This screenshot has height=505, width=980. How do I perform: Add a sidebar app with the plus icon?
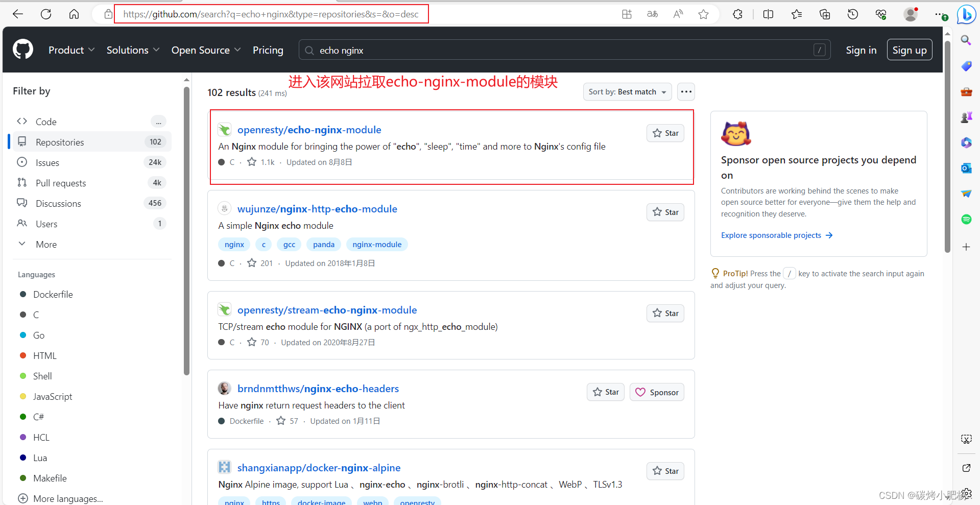pyautogui.click(x=966, y=247)
